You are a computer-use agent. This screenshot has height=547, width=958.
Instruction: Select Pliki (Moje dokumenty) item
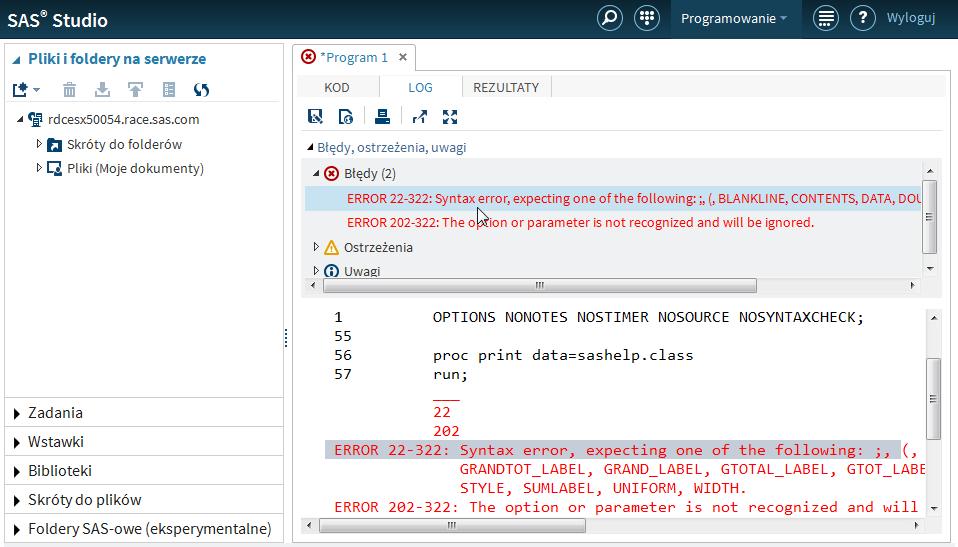(136, 168)
